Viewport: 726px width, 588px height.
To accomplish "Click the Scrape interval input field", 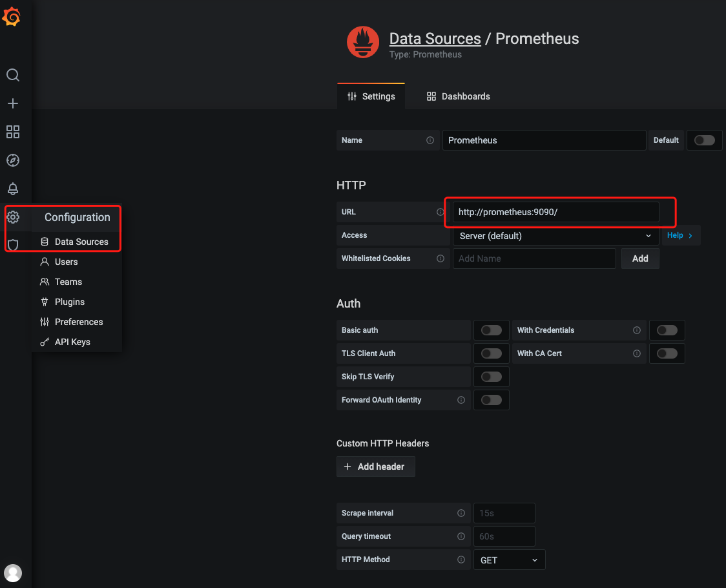I will 504,513.
